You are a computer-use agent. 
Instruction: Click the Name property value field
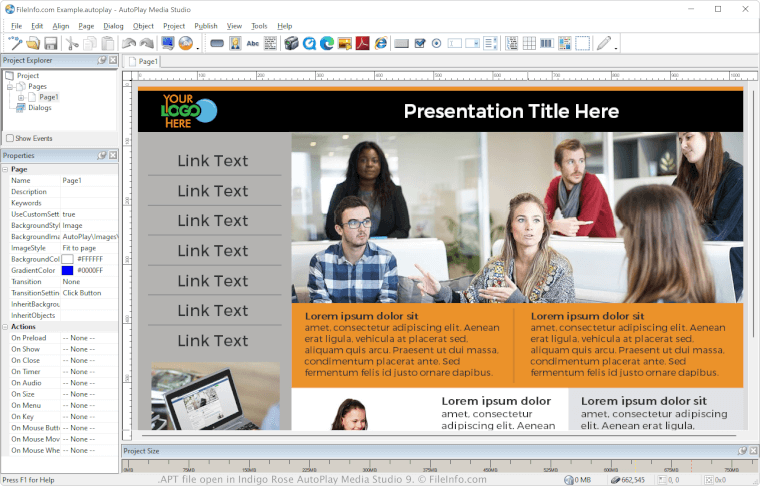[x=89, y=181]
